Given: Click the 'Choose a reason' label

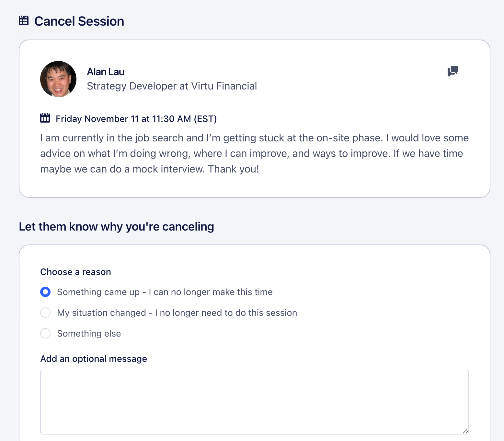Looking at the screenshot, I should pyautogui.click(x=75, y=272).
